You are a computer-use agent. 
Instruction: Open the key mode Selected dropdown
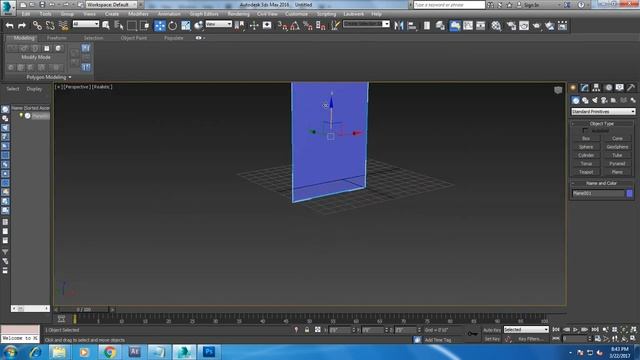point(526,329)
